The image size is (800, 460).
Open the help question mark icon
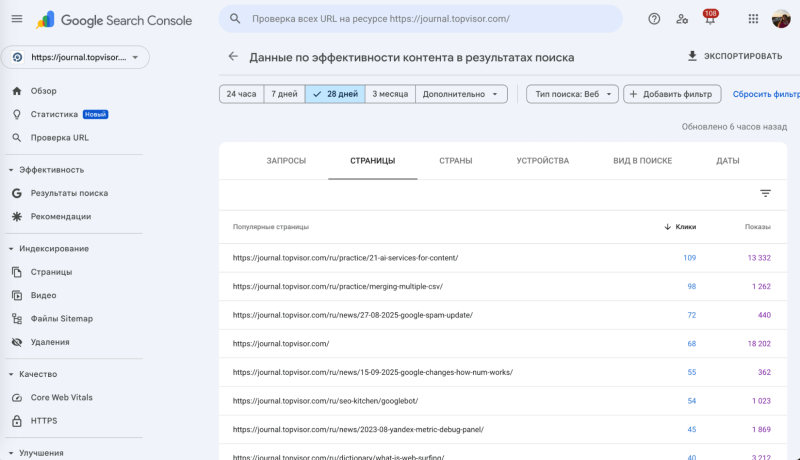[x=654, y=19]
